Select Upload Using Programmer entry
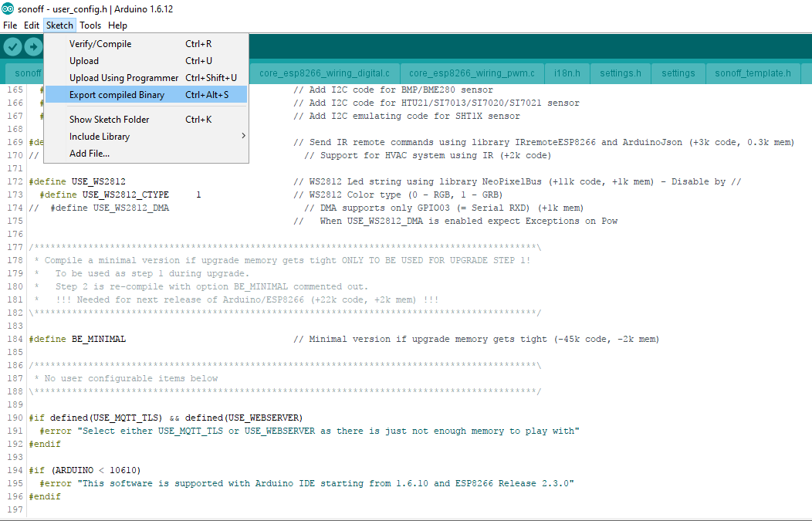Screen dimensions: 812x521 tap(146, 78)
